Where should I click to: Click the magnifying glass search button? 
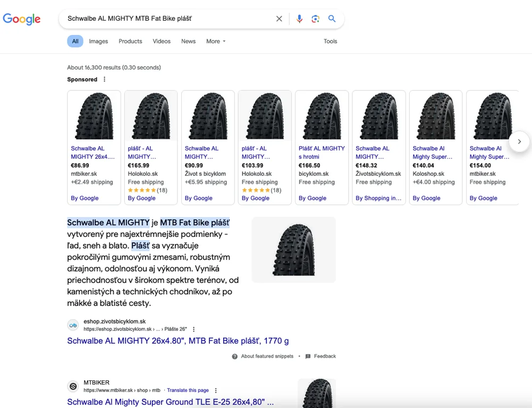332,19
